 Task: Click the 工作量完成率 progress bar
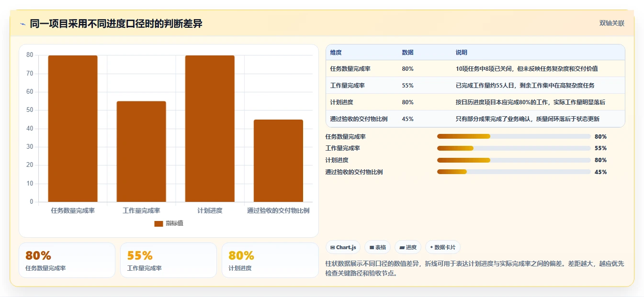[514, 148]
